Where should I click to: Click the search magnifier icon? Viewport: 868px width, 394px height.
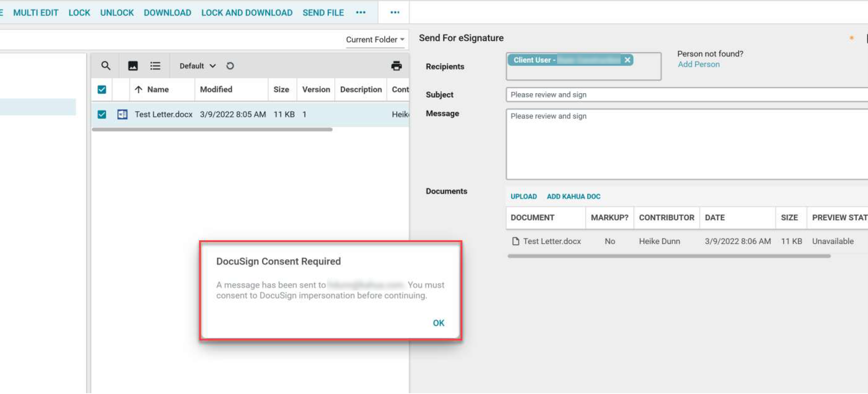(x=105, y=66)
